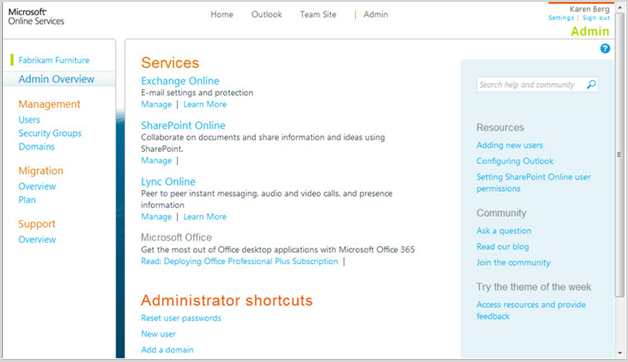Viewport: 628px width, 362px height.
Task: Open the blue help question mark icon
Action: [x=605, y=48]
